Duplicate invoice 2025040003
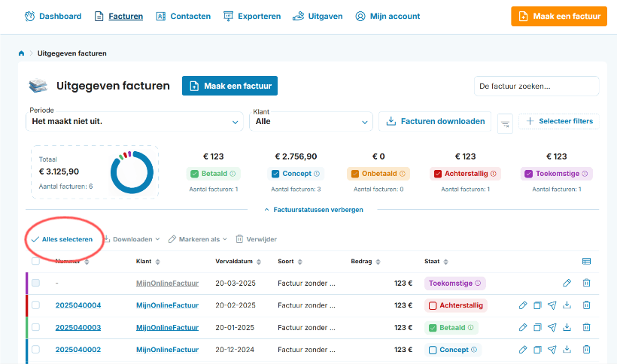The width and height of the screenshot is (617, 364). (537, 327)
